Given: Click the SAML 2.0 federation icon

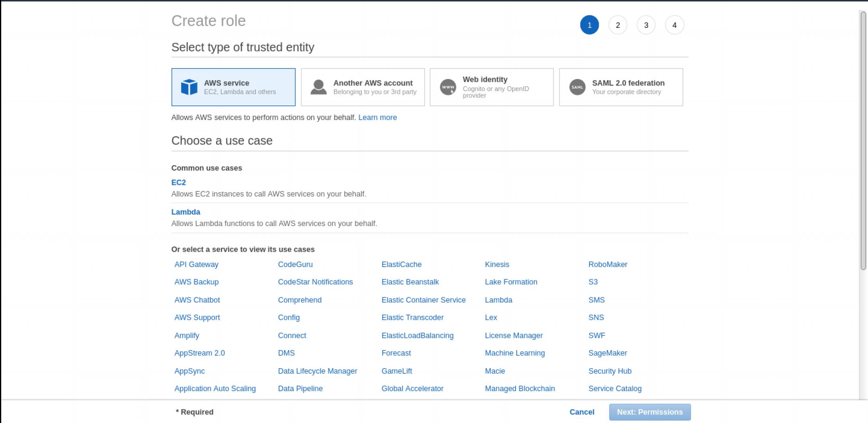Looking at the screenshot, I should click(x=577, y=87).
